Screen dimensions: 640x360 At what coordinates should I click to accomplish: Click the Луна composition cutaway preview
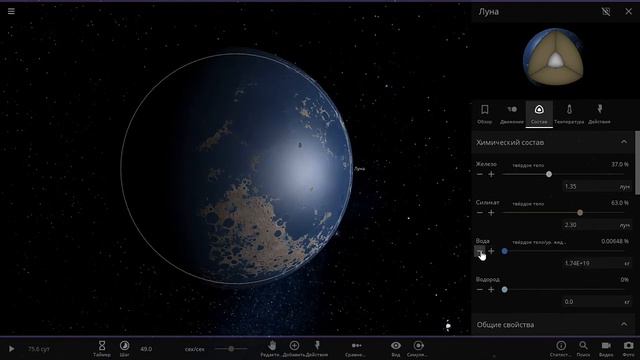click(x=553, y=57)
